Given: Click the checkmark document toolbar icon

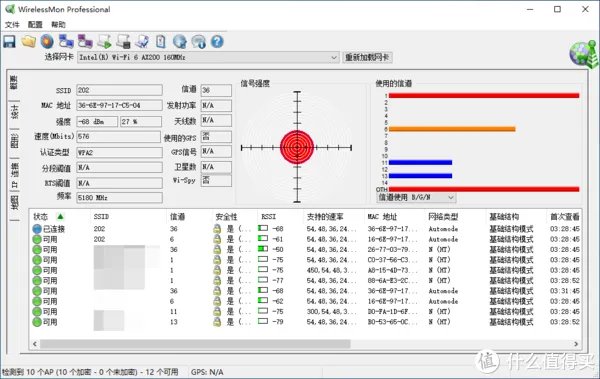Looking at the screenshot, I should 142,41.
